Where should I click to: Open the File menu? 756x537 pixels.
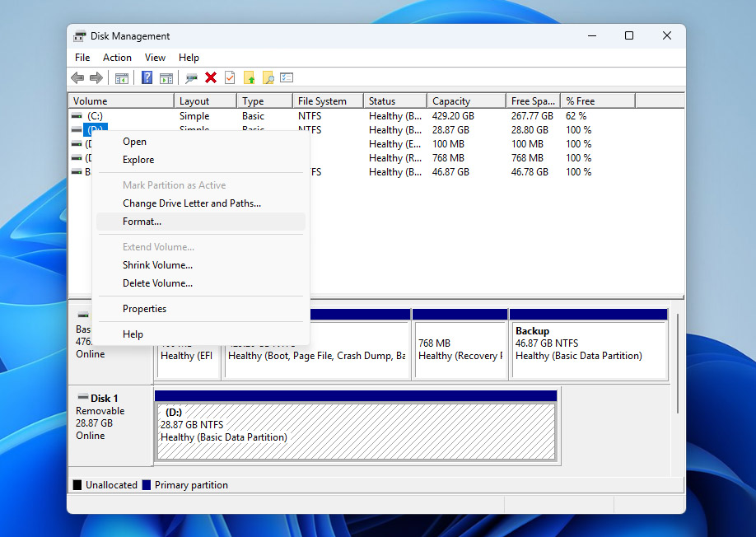coord(82,58)
